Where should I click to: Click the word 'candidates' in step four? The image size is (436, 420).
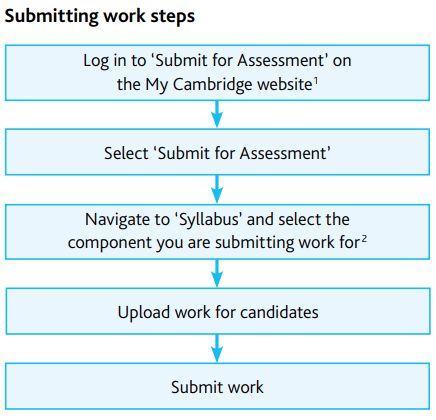(x=279, y=313)
